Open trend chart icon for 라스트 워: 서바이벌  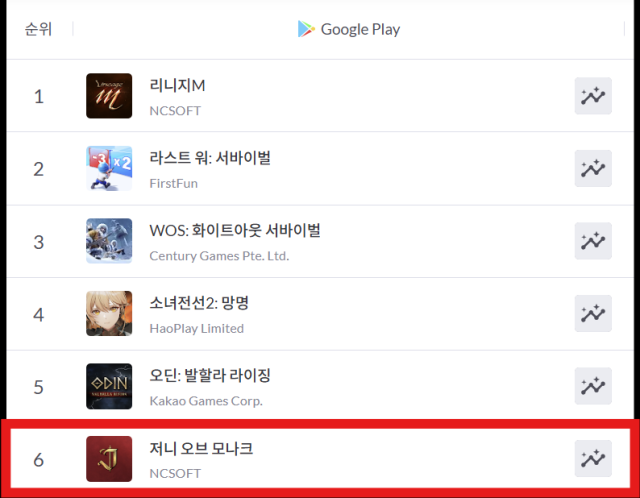593,169
